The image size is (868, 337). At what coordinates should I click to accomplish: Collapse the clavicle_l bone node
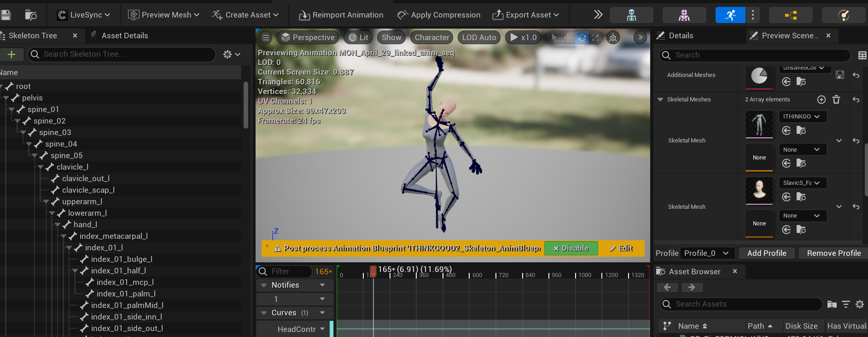click(41, 167)
